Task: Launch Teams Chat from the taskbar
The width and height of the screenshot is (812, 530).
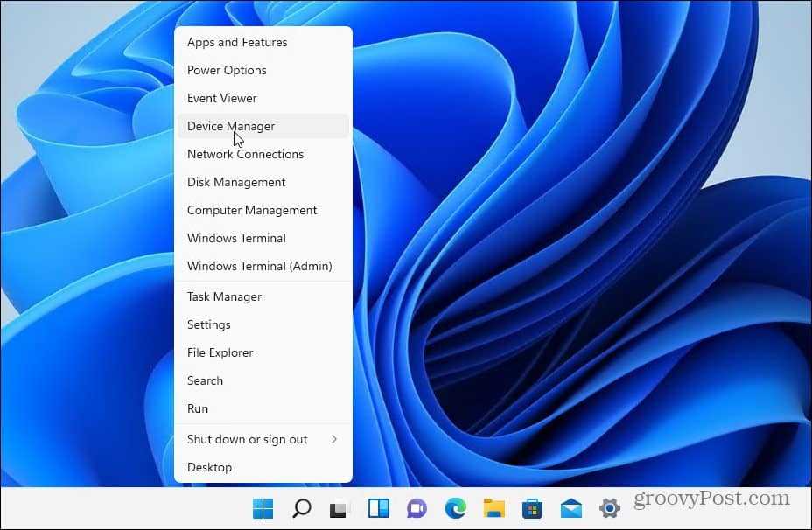Action: coord(416,508)
